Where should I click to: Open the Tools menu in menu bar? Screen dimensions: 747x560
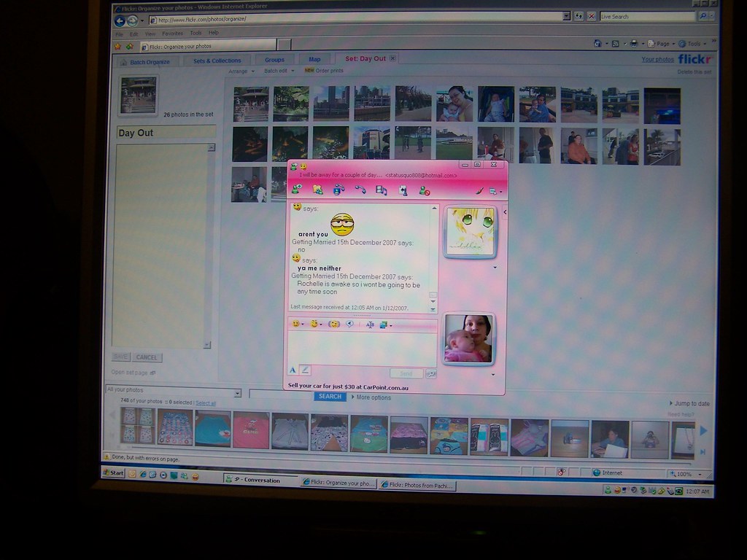pos(196,33)
